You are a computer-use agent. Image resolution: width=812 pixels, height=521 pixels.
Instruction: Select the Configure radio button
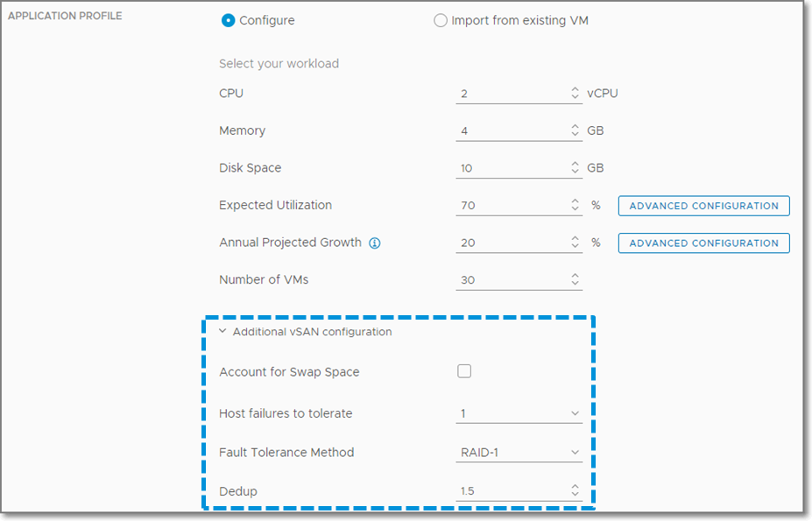pos(229,20)
